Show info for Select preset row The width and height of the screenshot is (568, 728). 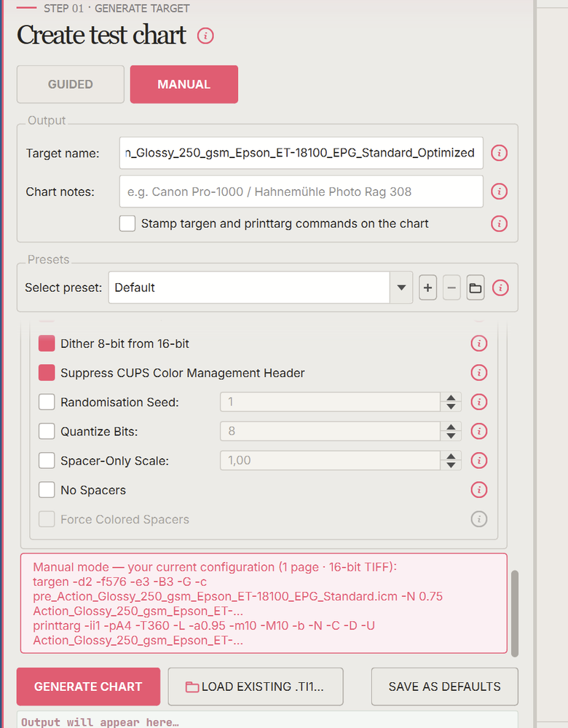click(x=500, y=288)
